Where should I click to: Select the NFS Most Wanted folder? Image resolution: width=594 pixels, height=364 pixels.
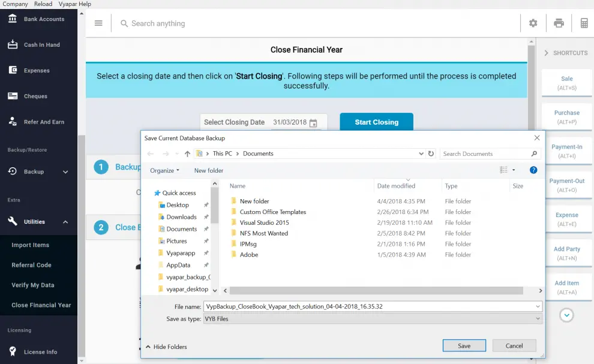(x=263, y=233)
